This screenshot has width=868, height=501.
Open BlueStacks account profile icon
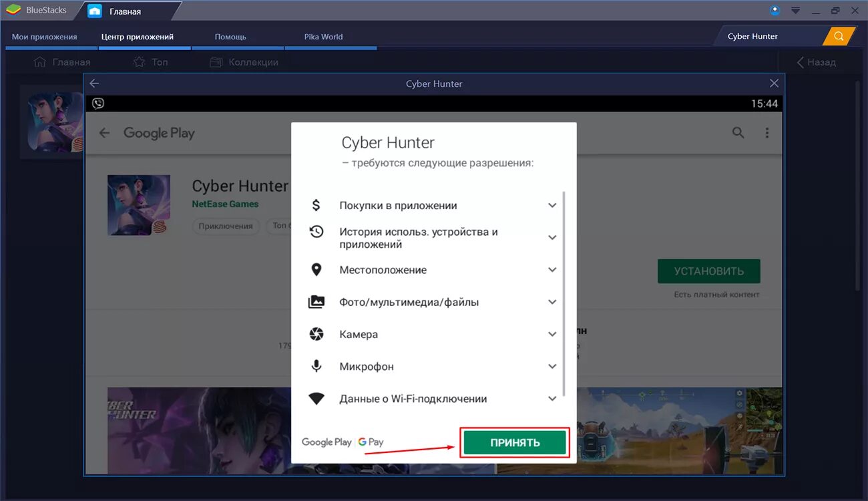(775, 10)
